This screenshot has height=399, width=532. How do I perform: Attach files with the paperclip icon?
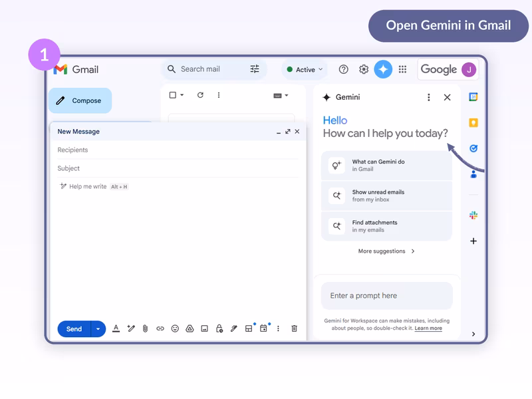point(145,329)
